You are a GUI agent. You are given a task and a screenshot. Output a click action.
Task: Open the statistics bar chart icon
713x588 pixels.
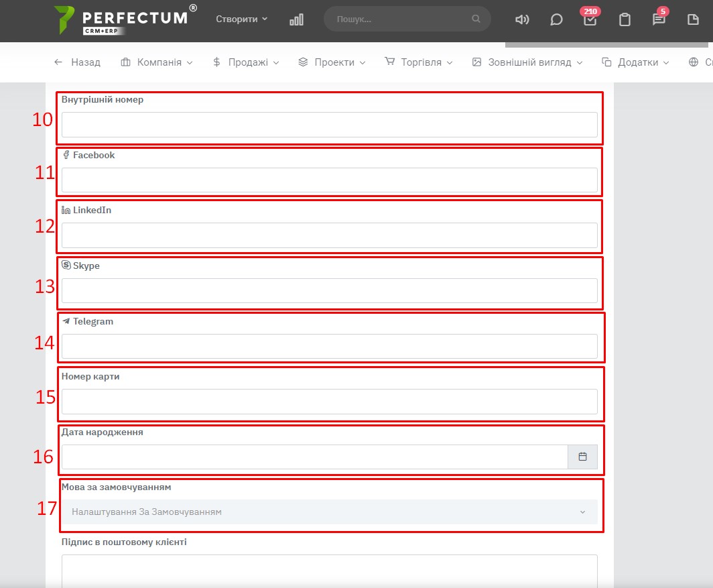pos(296,19)
